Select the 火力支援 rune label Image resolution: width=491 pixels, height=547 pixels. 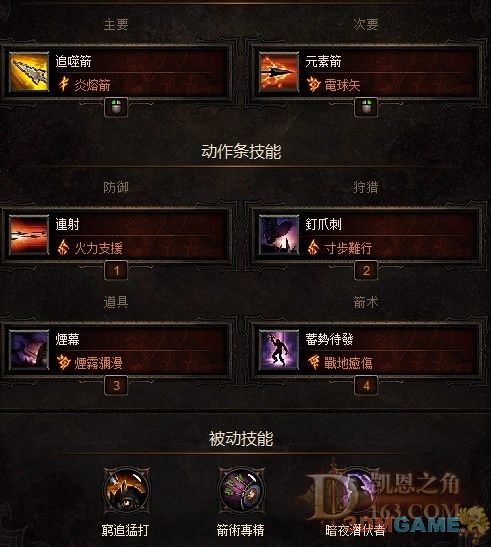(98, 248)
